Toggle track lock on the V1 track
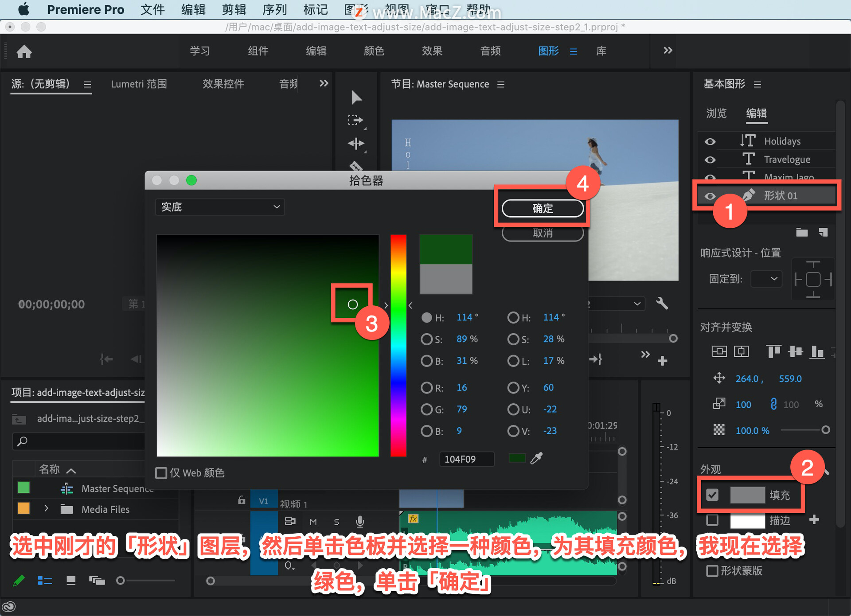This screenshot has width=851, height=616. pyautogui.click(x=242, y=501)
